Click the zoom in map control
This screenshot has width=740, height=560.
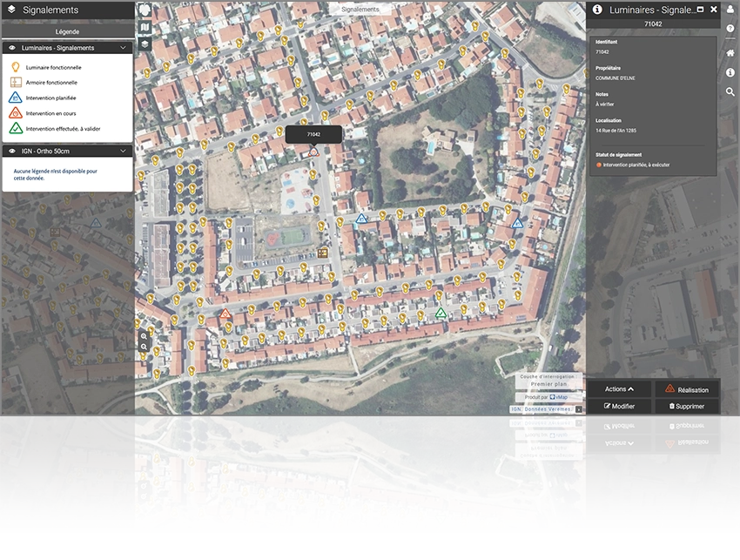click(145, 336)
